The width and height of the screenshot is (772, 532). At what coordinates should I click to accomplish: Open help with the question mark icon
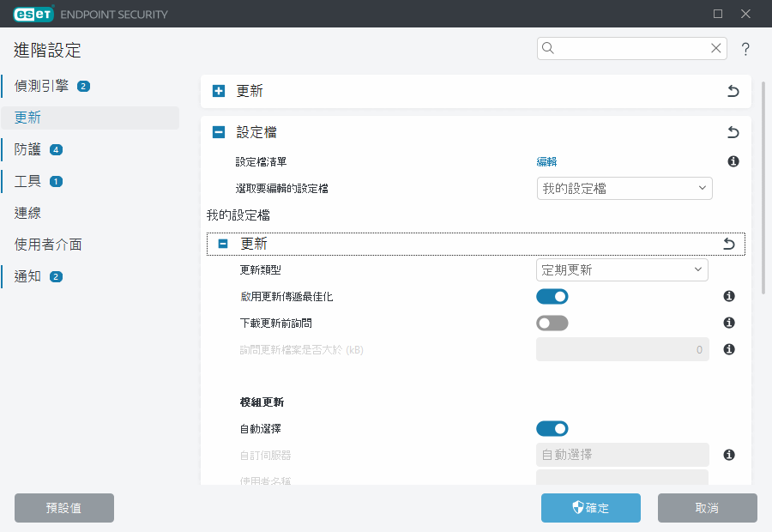click(745, 49)
